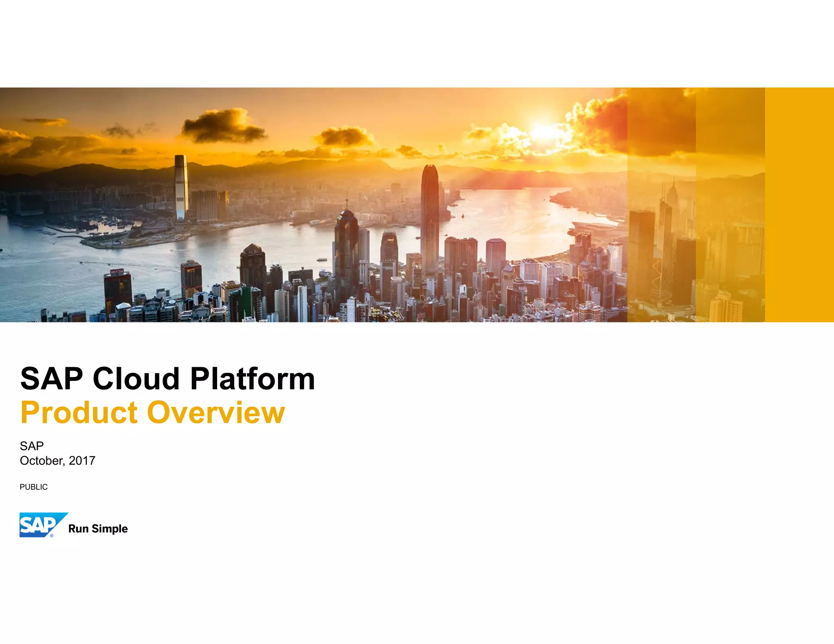Click the PUBLIC classification label

click(x=33, y=487)
